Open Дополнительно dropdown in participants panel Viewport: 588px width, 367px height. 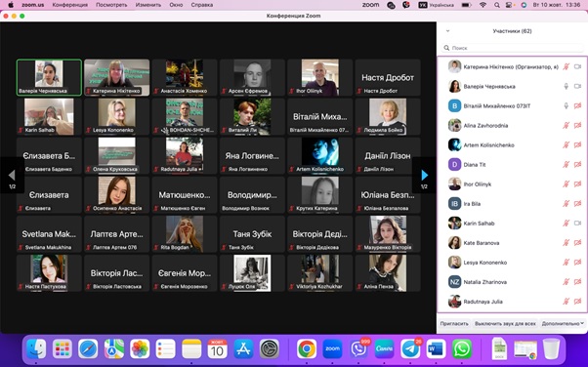tap(563, 323)
